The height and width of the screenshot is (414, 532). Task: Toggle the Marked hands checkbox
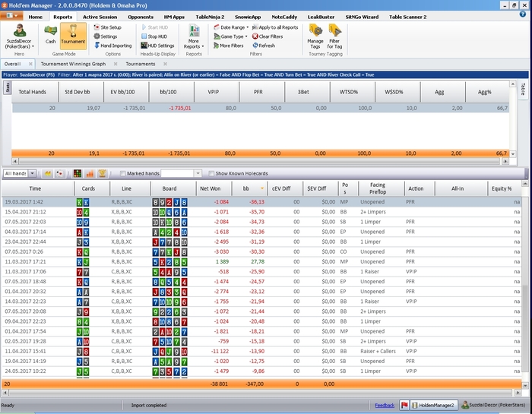click(123, 174)
